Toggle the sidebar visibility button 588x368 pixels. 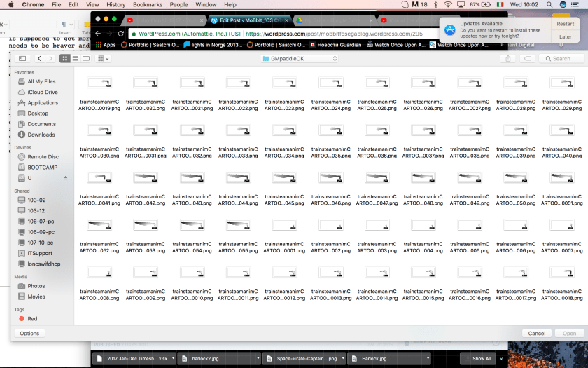pos(22,58)
